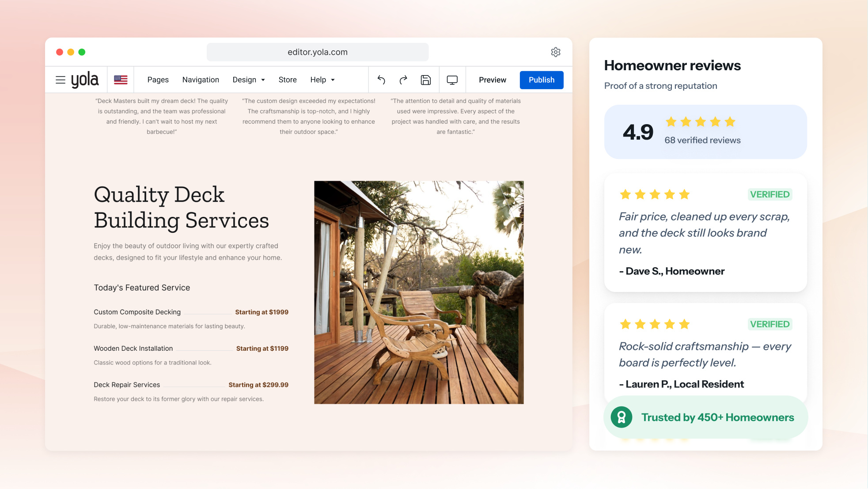Open the Store menu item
The width and height of the screenshot is (868, 489).
(x=288, y=80)
